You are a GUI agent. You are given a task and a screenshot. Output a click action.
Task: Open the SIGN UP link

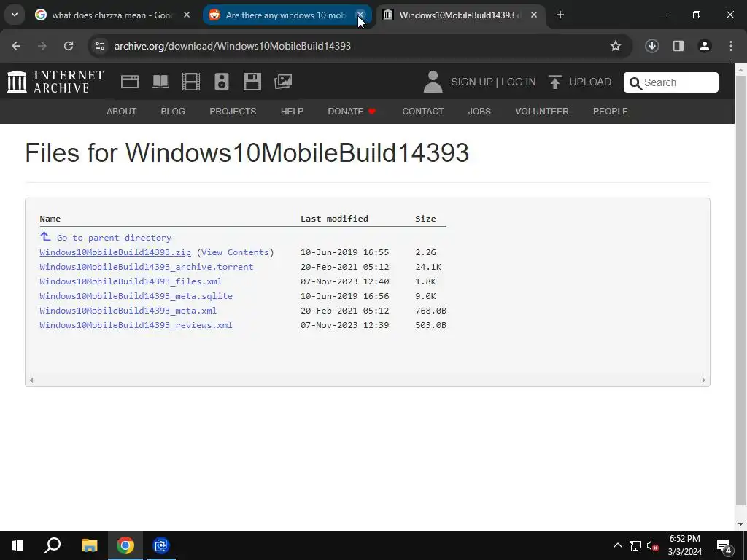[x=472, y=82]
